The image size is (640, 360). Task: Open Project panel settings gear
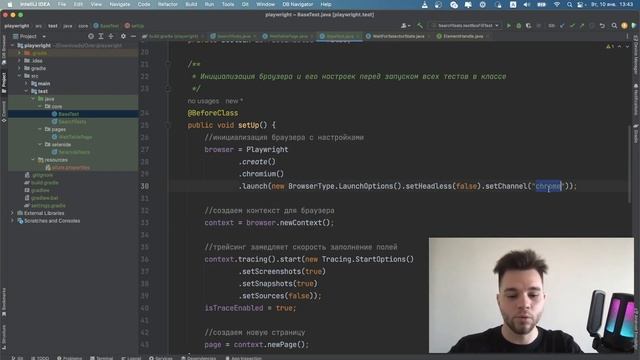123,36
